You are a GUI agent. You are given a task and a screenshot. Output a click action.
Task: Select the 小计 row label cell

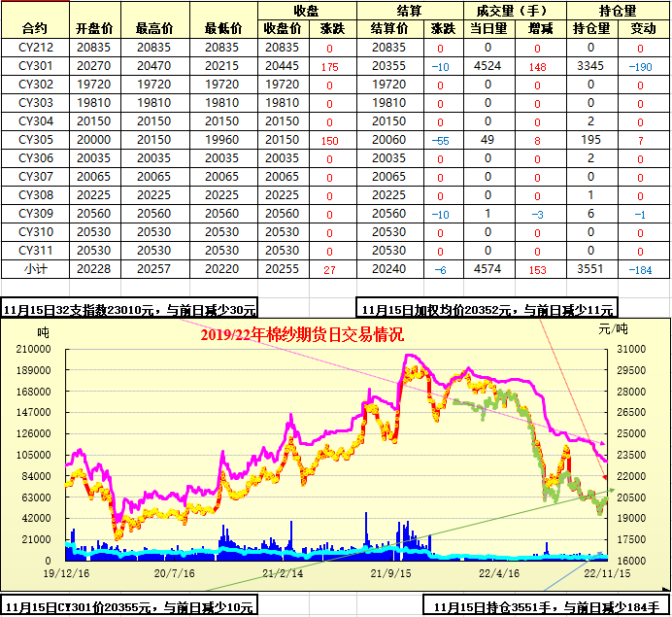35,268
